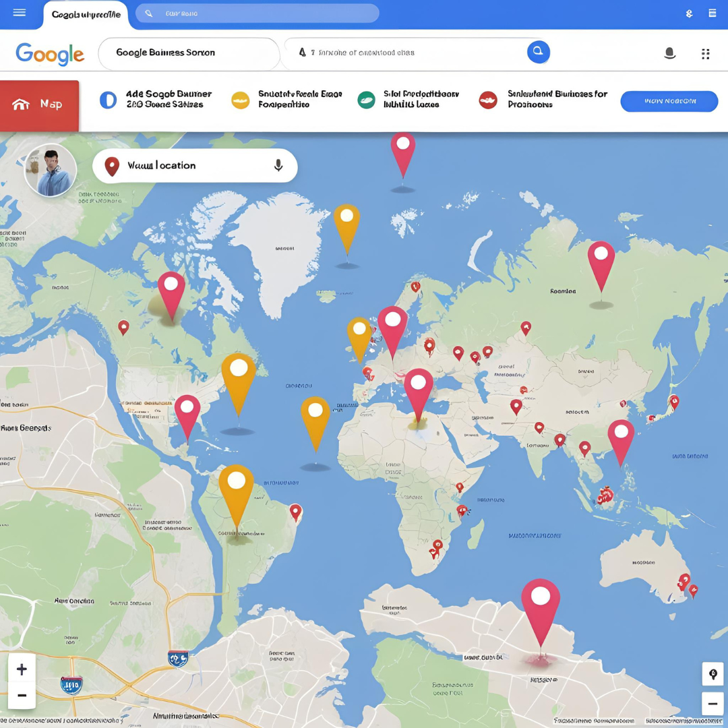Click the red pin icon in location box
The height and width of the screenshot is (728, 728).
pyautogui.click(x=112, y=166)
